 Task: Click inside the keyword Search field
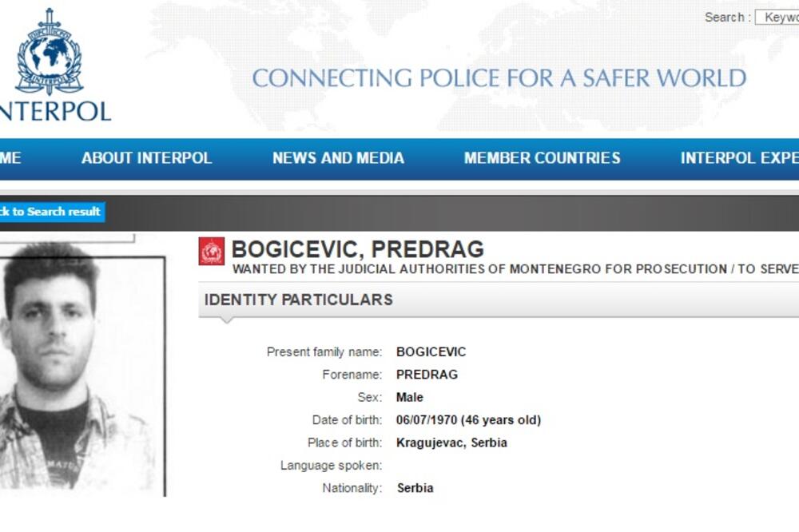(x=779, y=15)
